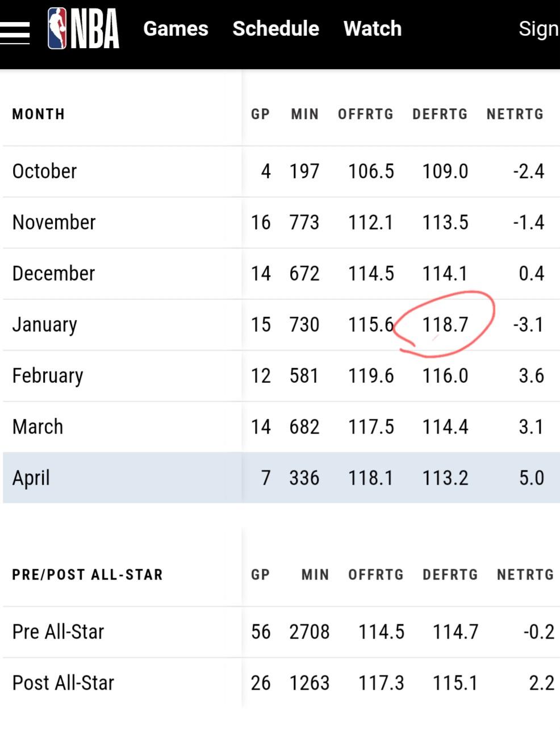The image size is (560, 730).
Task: Open the hamburger navigation menu
Action: [15, 32]
